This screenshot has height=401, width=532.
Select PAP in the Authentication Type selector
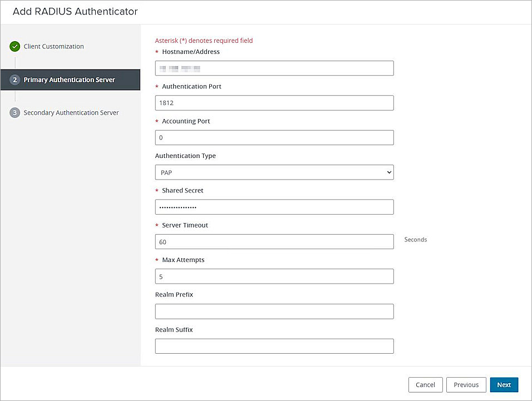click(274, 172)
